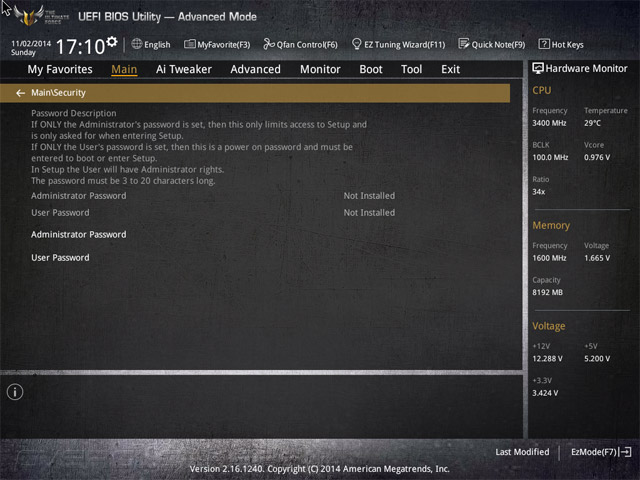Screen dimensions: 640x480
Task: Click the Quick Note notepad icon
Action: tap(464, 44)
